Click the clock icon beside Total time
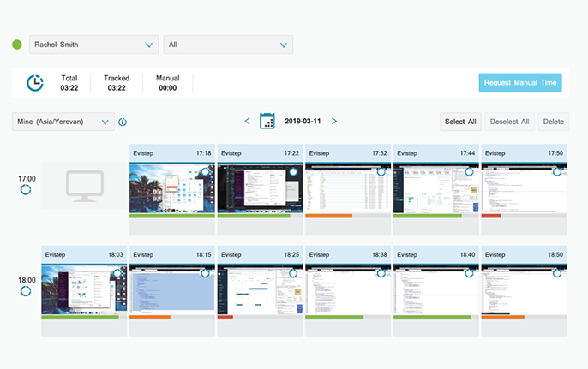The height and width of the screenshot is (369, 588). [x=35, y=83]
